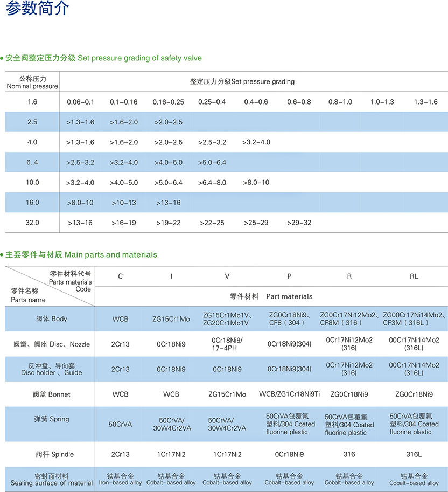Select >5.0–6.4 in the 6..4 row
448x492 pixels.
pos(212,162)
